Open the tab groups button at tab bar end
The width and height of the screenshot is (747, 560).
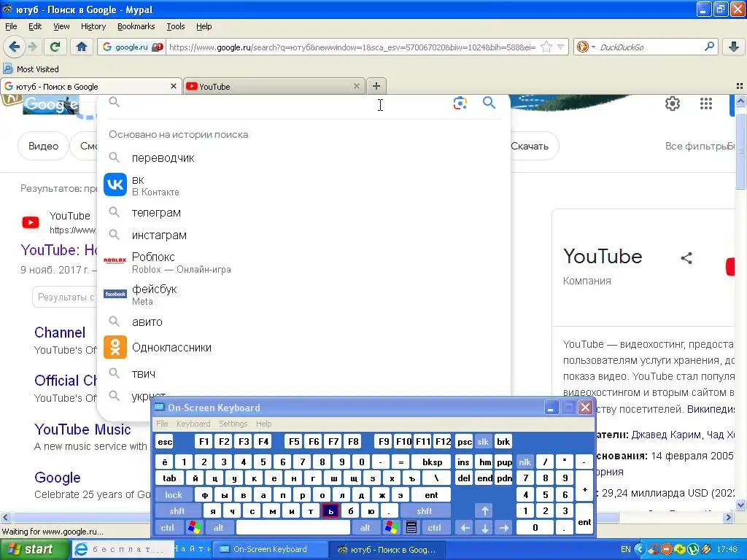point(740,86)
